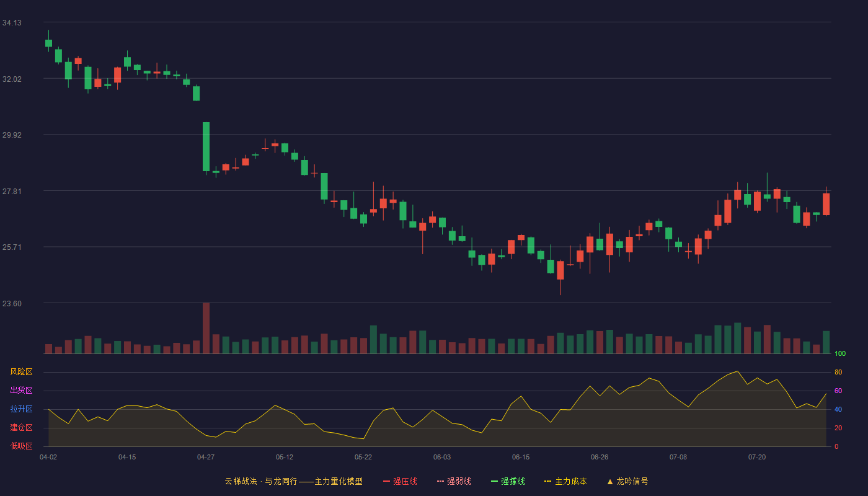Select the 拉升区 zone label

tap(21, 409)
